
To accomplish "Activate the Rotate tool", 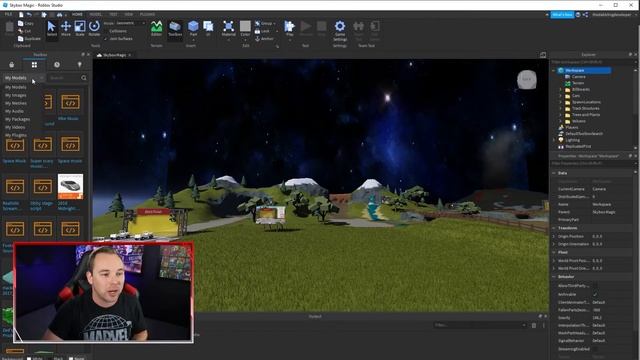I will pyautogui.click(x=94, y=29).
